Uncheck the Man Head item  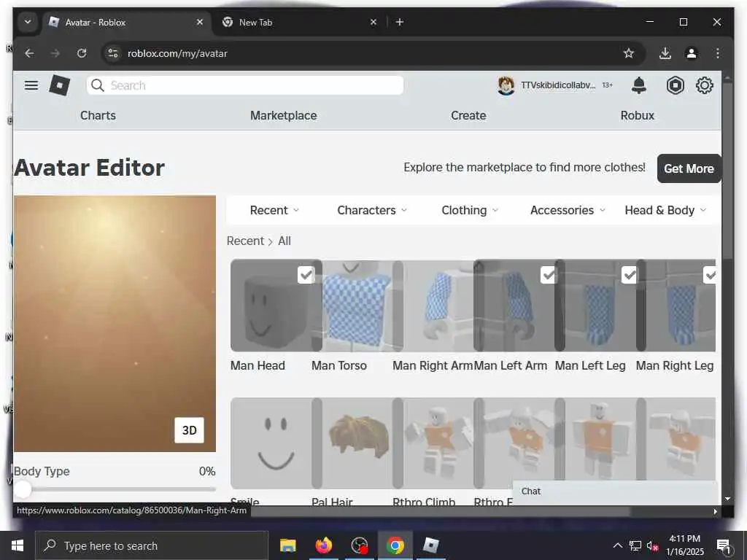(x=306, y=275)
